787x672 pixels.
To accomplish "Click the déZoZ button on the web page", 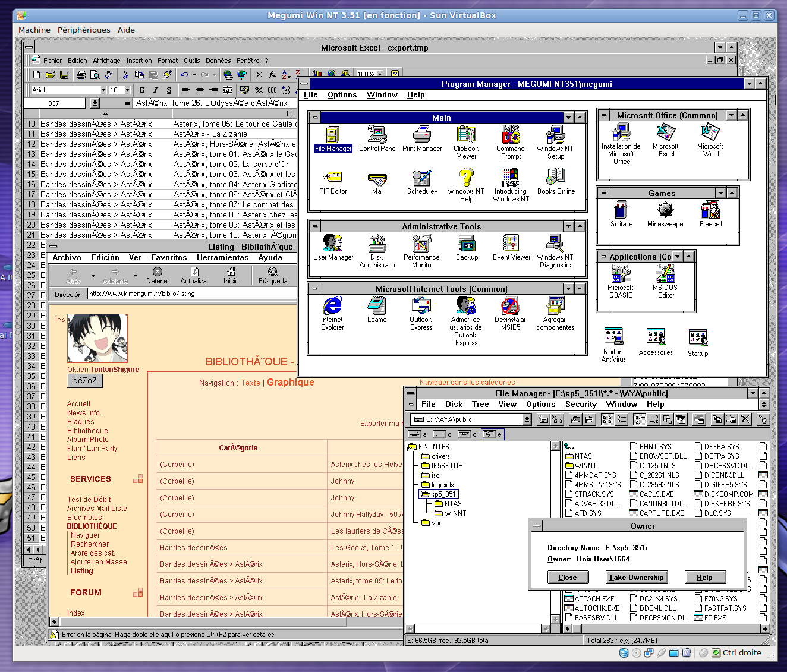I will 85,381.
